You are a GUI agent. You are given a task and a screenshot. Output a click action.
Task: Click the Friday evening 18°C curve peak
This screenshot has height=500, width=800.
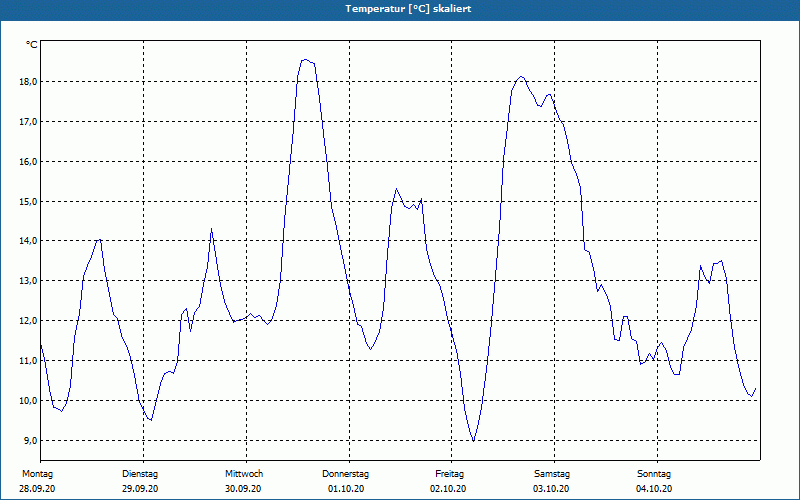[521, 77]
